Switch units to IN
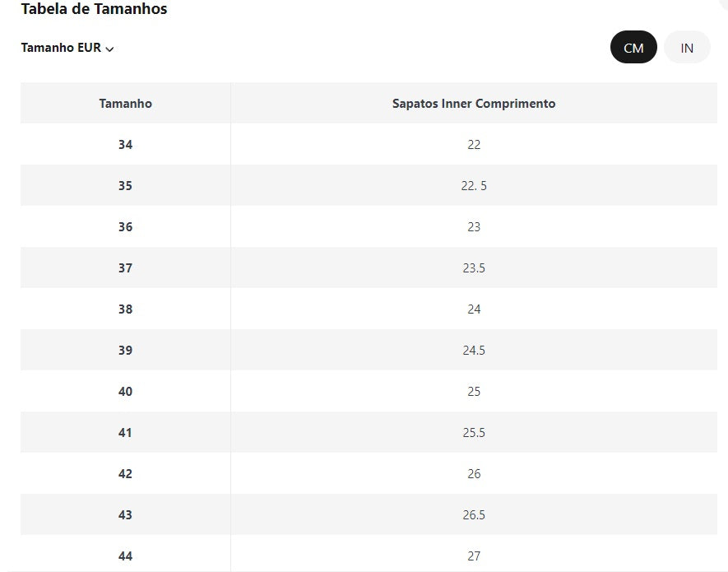 coord(687,48)
